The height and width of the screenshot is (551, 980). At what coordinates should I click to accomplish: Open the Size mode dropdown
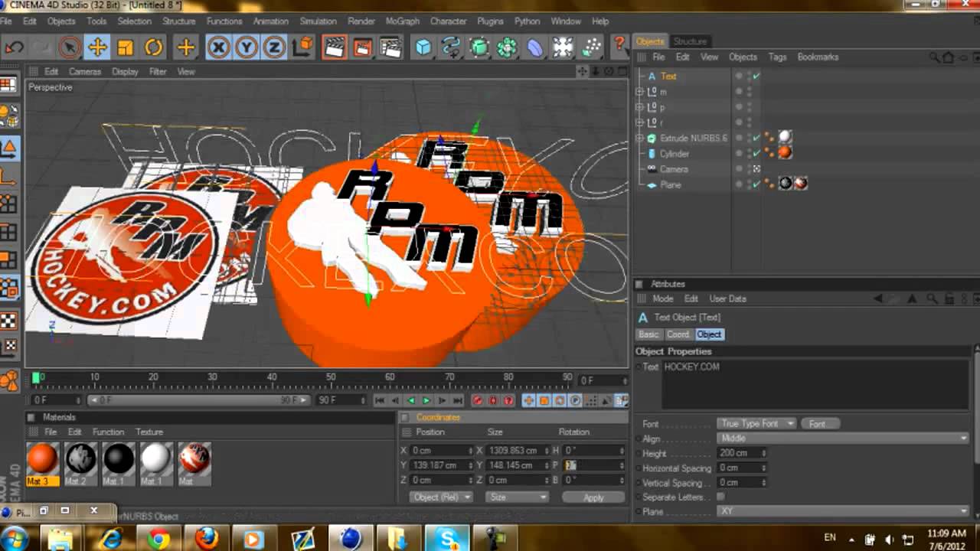tap(519, 497)
